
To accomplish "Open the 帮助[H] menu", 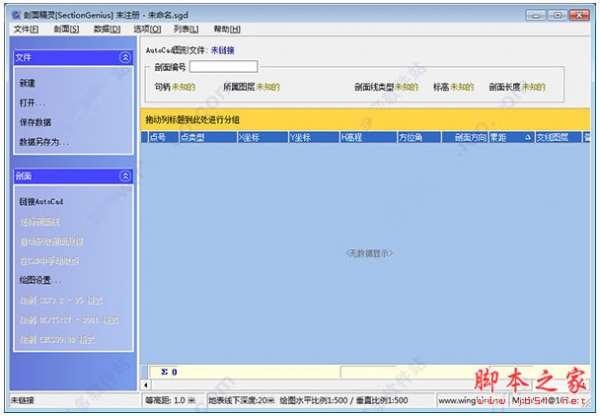I will pos(228,29).
